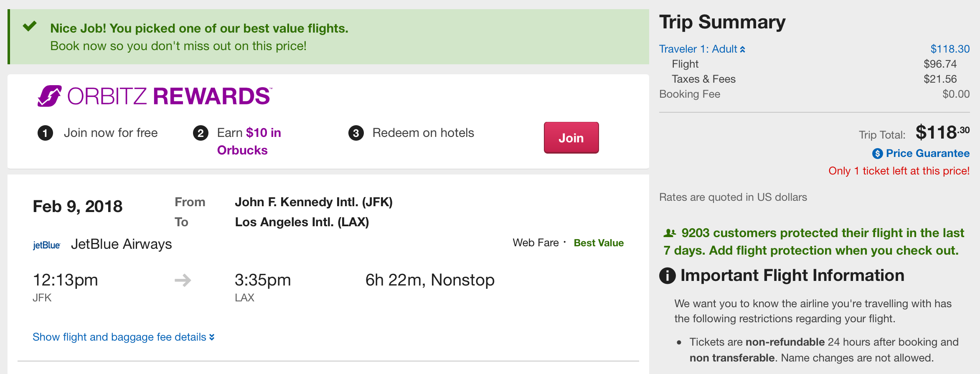
Task: Click the Best Value fare label
Action: 599,243
